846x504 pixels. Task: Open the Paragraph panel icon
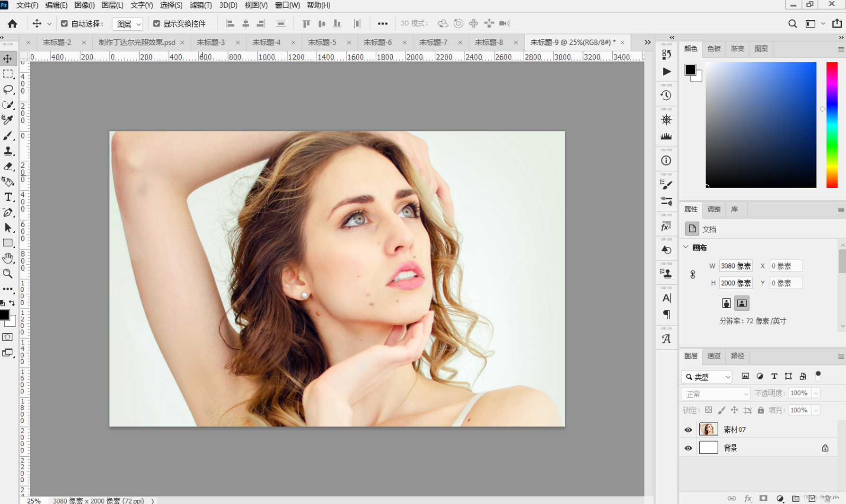pos(666,314)
